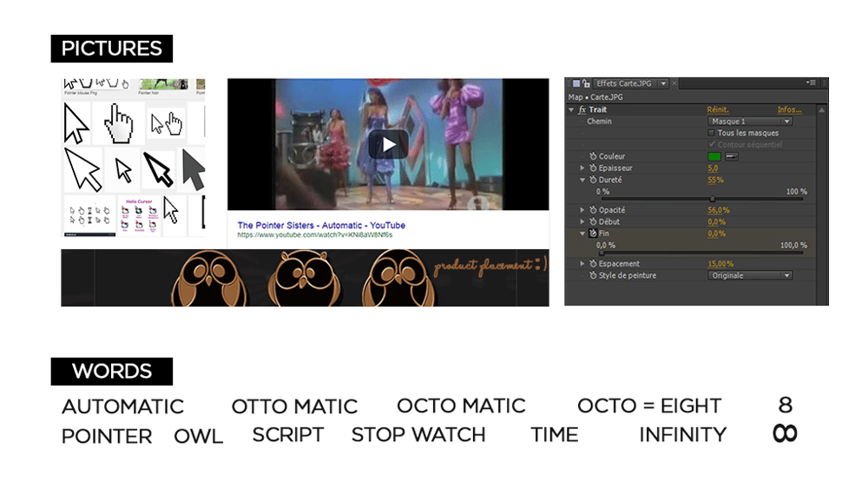
Task: Click the Dureté value 55%
Action: tap(716, 180)
